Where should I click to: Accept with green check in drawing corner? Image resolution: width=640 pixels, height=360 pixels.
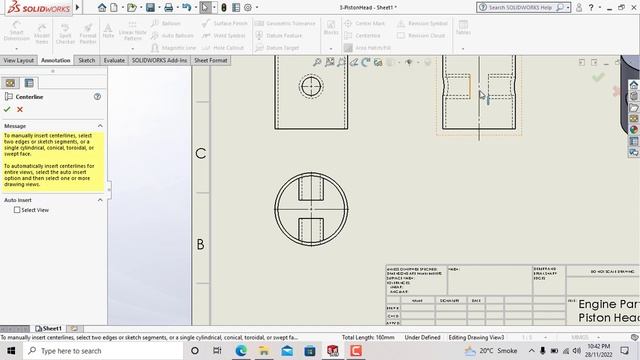tap(598, 77)
